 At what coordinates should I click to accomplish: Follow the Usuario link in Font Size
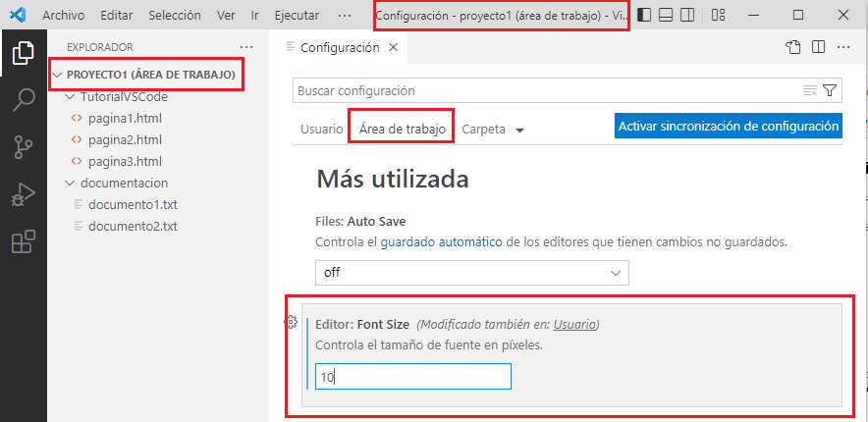coord(574,325)
